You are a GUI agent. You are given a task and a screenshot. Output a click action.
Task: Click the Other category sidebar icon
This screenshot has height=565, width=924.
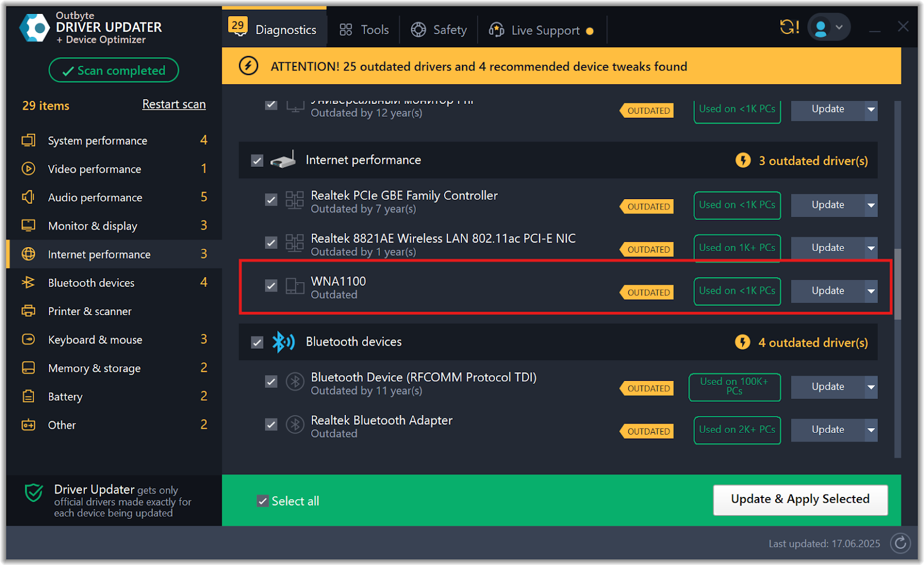coord(28,425)
